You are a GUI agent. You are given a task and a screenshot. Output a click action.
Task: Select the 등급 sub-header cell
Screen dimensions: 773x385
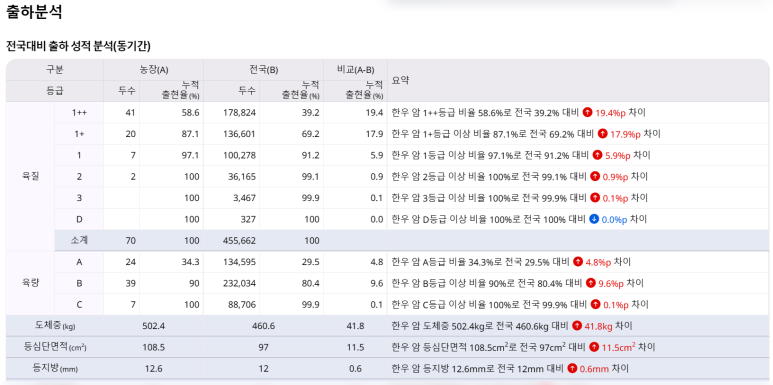pyautogui.click(x=55, y=91)
